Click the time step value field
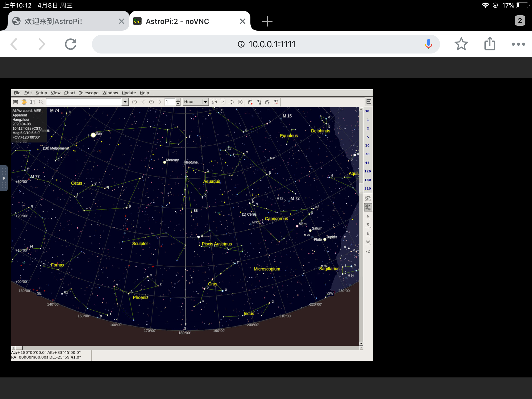Screen dimensions: 532x399 170,102
